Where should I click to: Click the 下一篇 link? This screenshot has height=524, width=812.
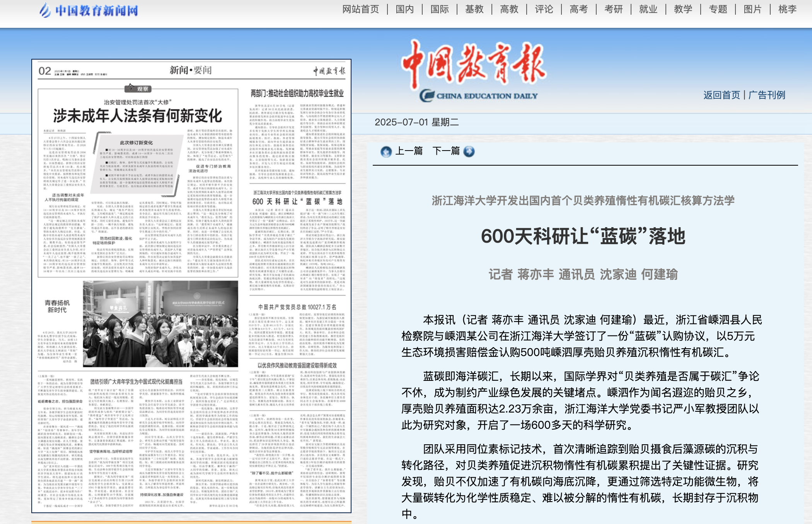pos(446,151)
